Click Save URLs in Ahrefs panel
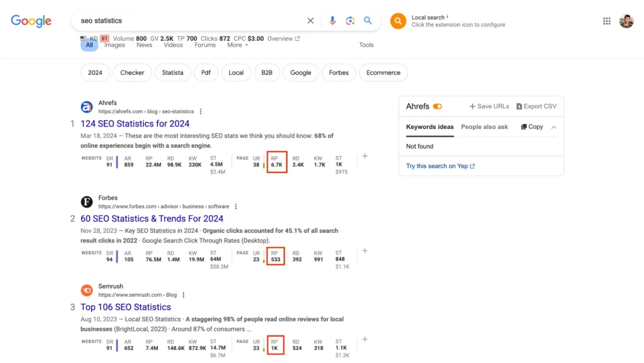Image resolution: width=644 pixels, height=363 pixels. click(489, 106)
